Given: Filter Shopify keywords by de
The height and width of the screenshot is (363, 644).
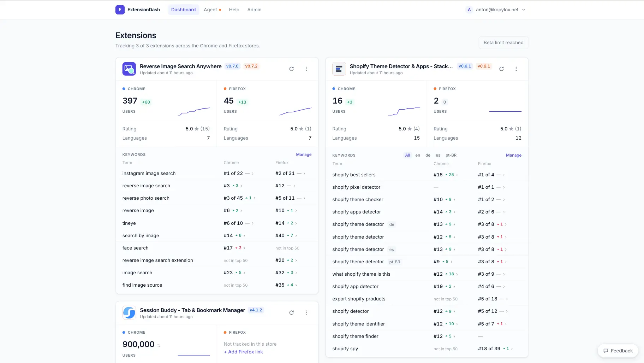Looking at the screenshot, I should (x=428, y=155).
